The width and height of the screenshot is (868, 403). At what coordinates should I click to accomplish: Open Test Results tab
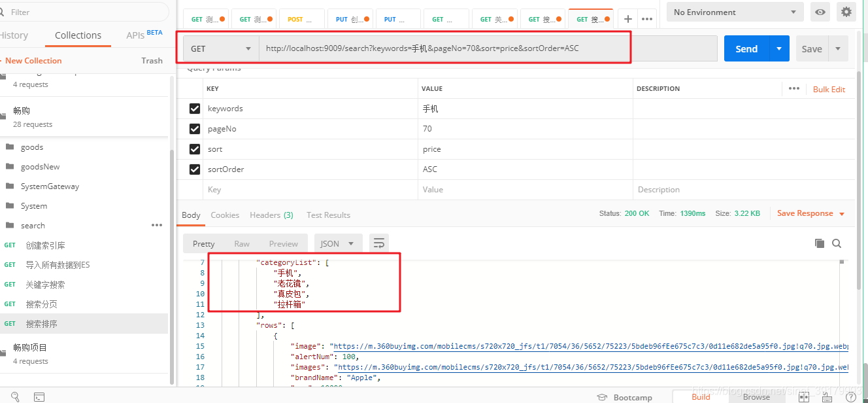click(328, 215)
